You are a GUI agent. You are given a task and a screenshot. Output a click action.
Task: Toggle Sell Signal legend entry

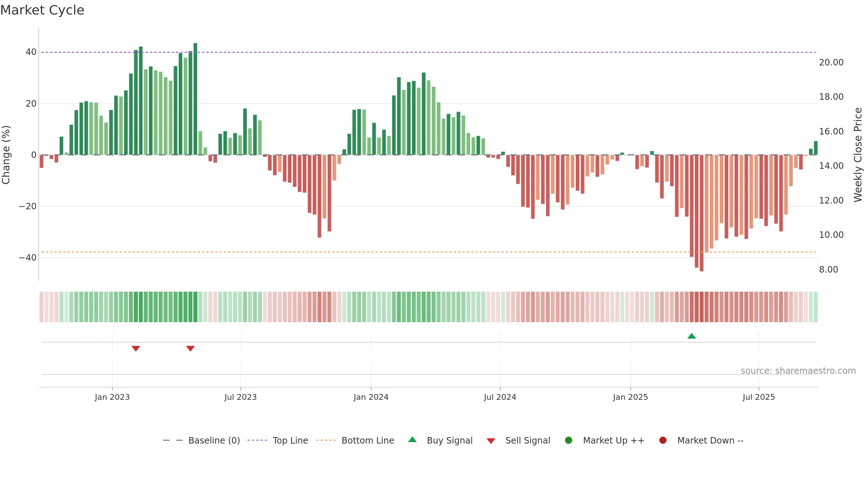click(518, 440)
